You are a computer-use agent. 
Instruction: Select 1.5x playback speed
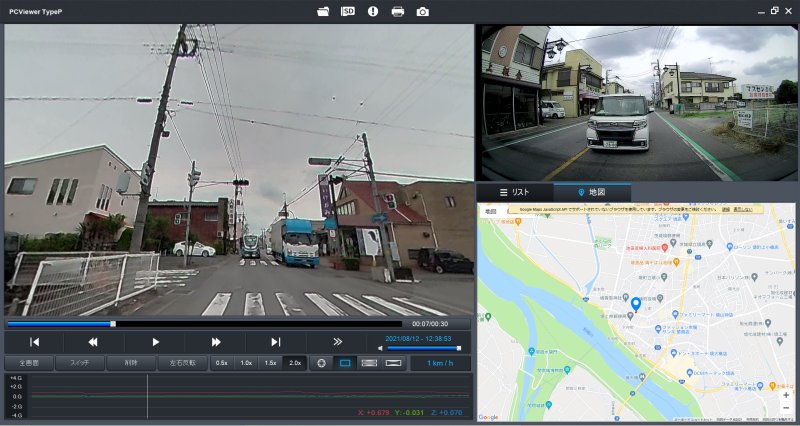click(x=270, y=362)
